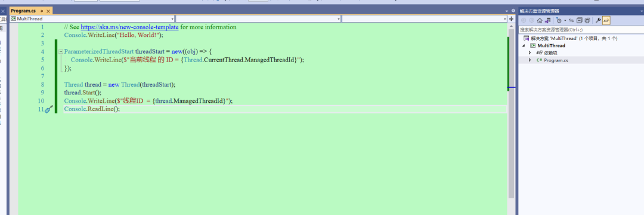Expand the Program.cs node in Solution Explorer
The image size is (644, 215).
530,60
